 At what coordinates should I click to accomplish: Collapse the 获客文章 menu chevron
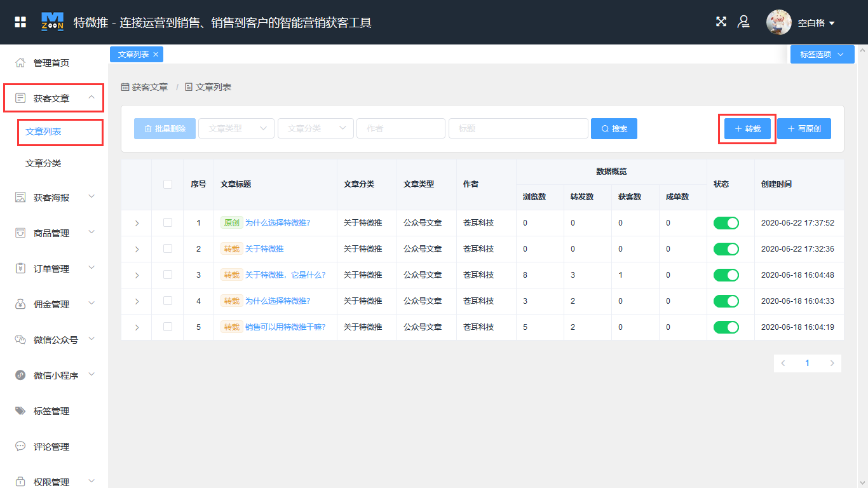click(92, 98)
